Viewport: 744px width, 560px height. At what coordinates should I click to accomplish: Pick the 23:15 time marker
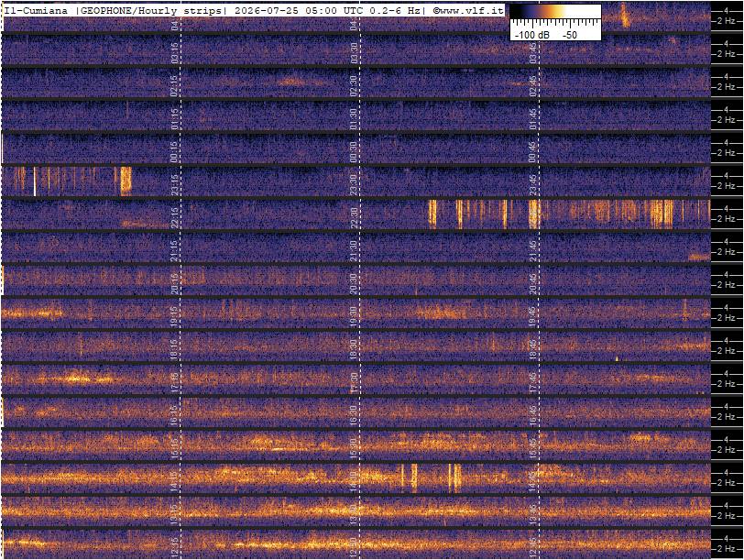(174, 184)
